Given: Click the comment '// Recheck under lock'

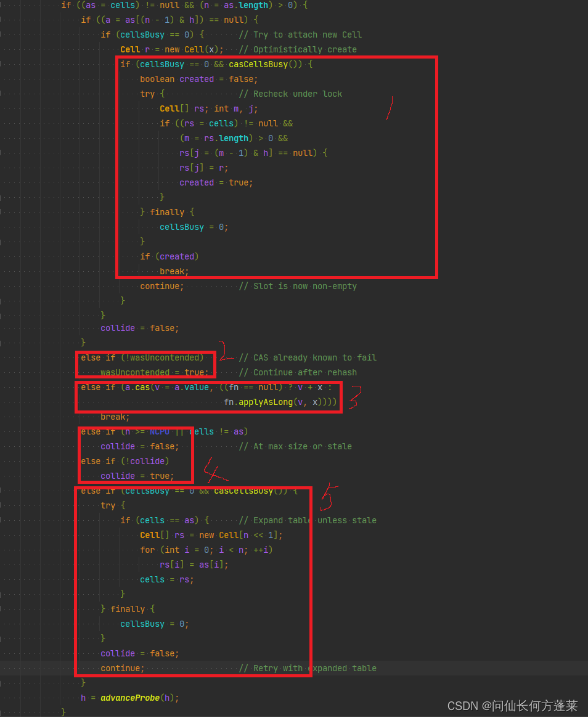Looking at the screenshot, I should (291, 94).
